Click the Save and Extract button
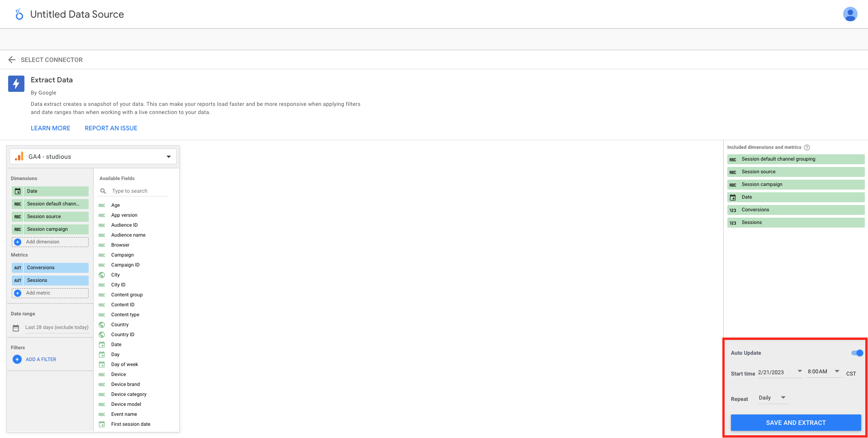Viewport: 868px width, 438px height. tap(796, 423)
